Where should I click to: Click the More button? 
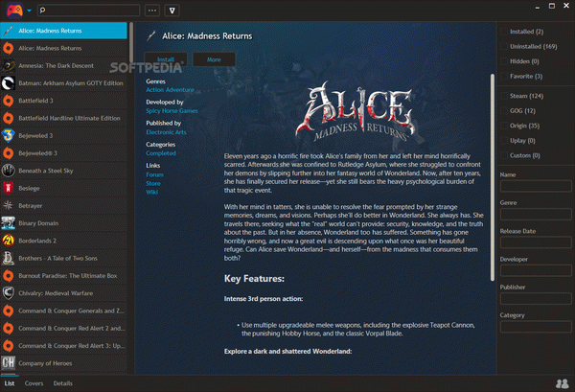tap(214, 59)
